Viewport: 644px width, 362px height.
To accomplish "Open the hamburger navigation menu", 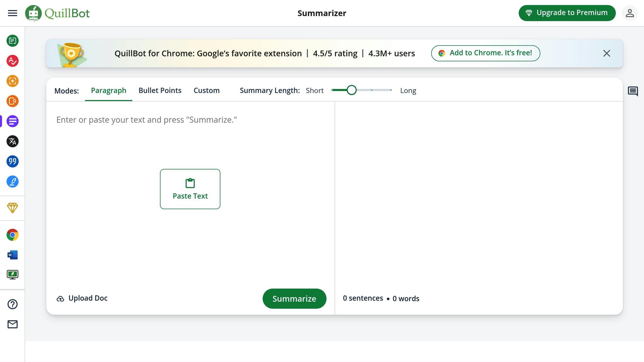I will pos(12,13).
